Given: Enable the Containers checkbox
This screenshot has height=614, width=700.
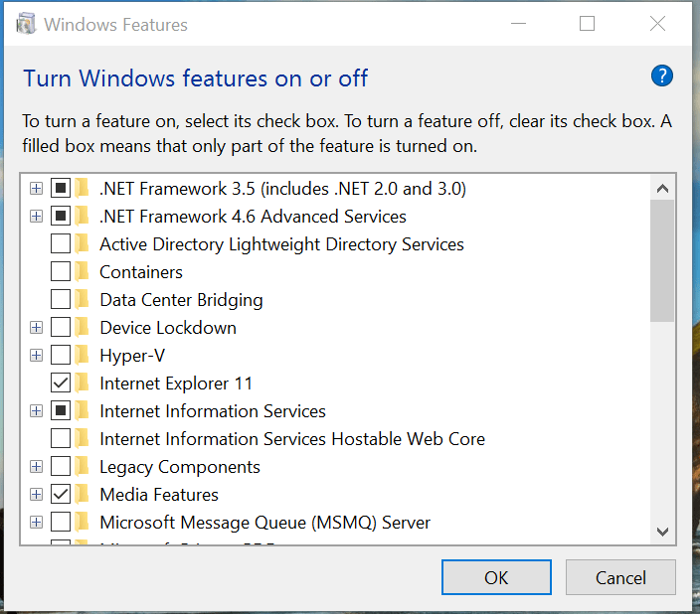Looking at the screenshot, I should coord(61,272).
